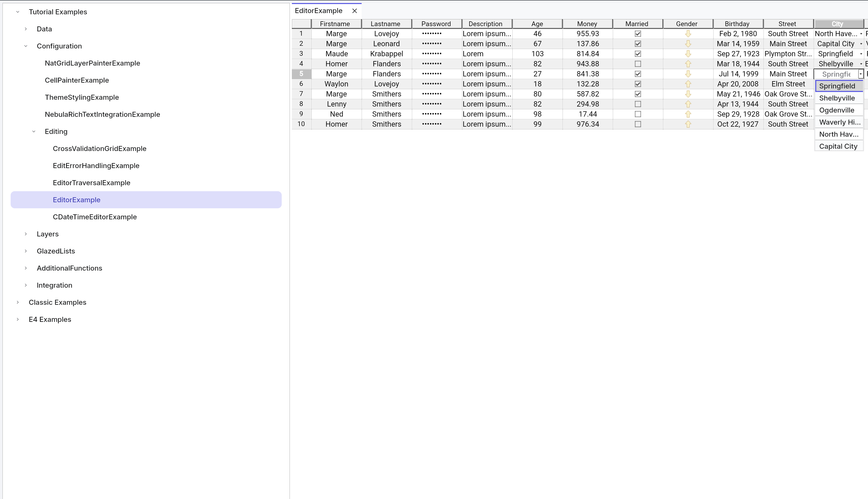Click the Springfie combo text field

point(836,74)
